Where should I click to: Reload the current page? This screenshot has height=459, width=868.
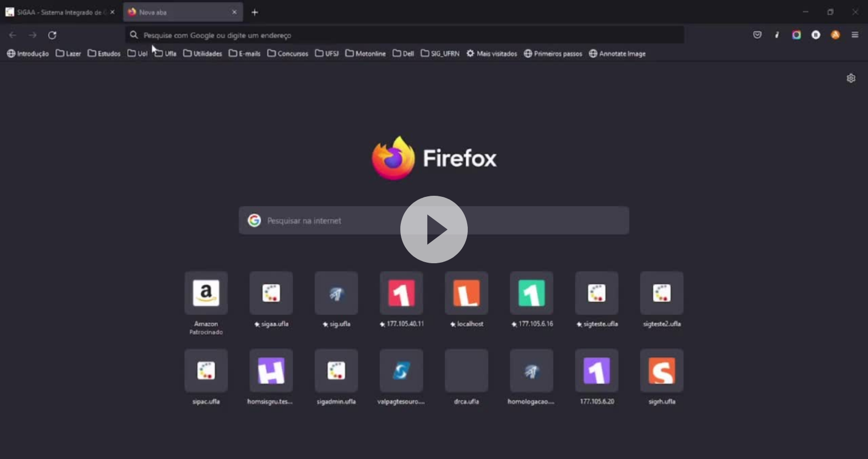(52, 35)
